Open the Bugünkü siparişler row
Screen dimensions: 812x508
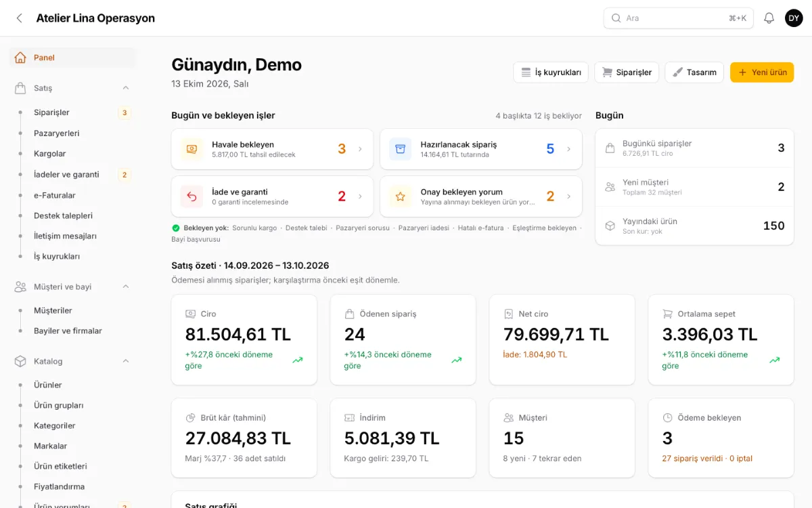pos(695,148)
